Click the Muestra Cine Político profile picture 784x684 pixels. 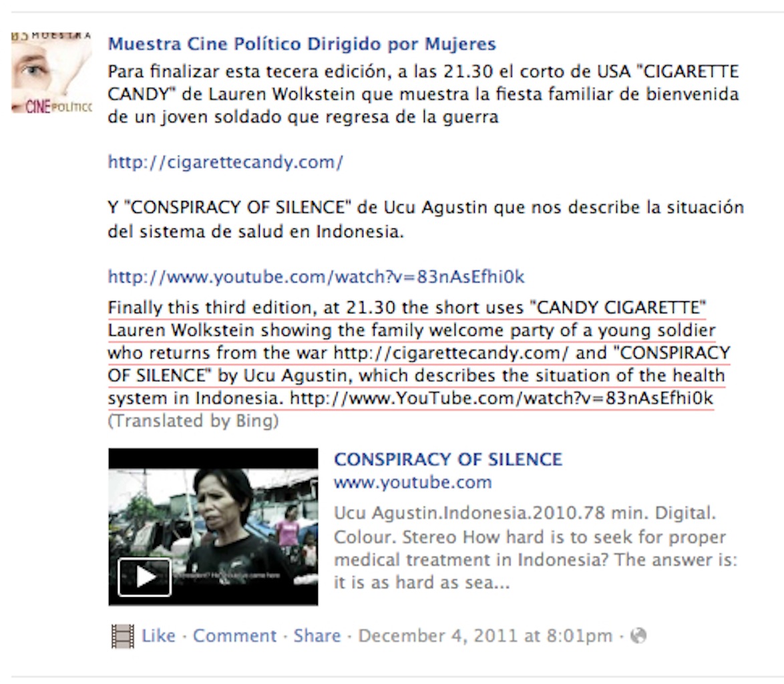52,73
